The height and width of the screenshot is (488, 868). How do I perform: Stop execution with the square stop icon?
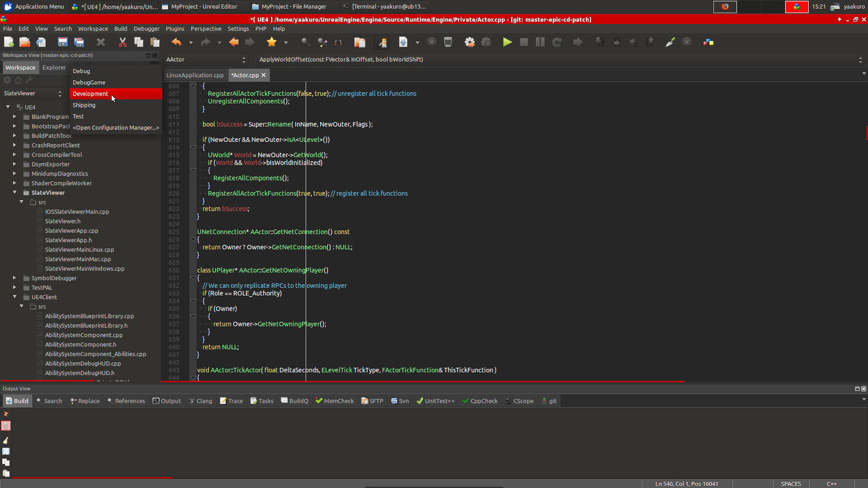pyautogui.click(x=524, y=42)
